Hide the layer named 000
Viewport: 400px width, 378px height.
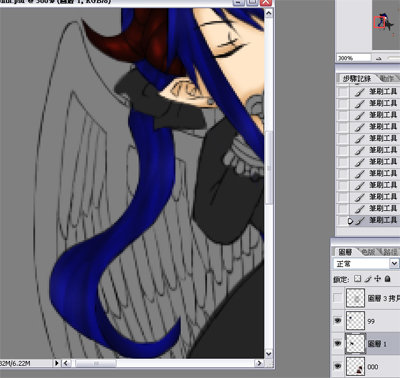[338, 366]
